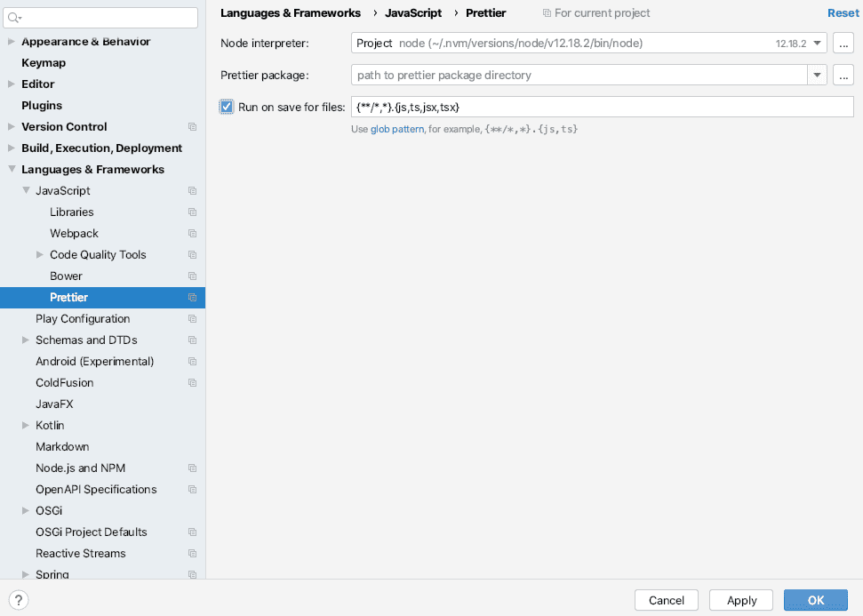863x616 pixels.
Task: Click project-level icon beside Android (Experimental)
Action: tap(192, 361)
